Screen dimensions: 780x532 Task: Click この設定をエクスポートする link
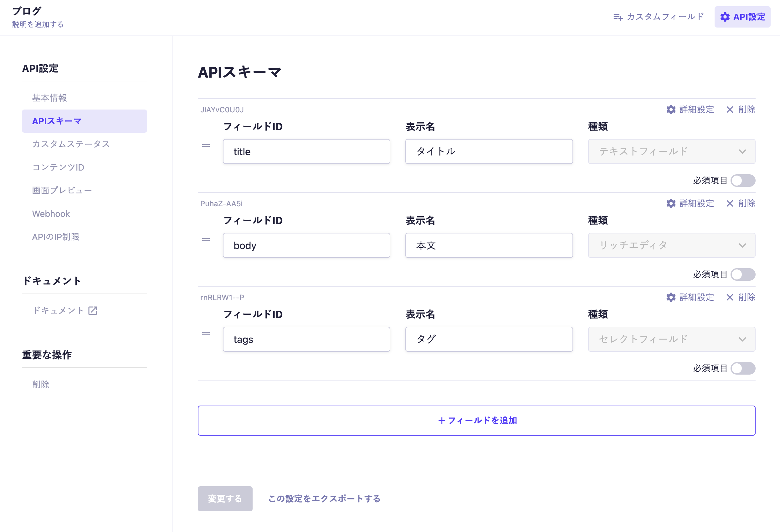pos(324,499)
